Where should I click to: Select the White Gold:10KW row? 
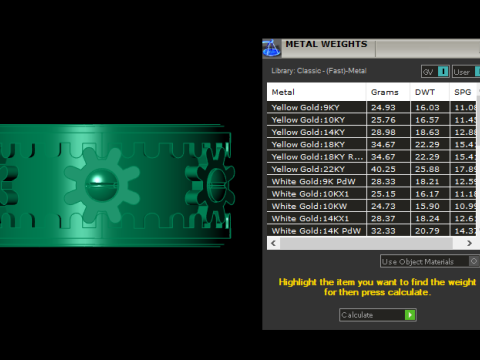point(371,206)
